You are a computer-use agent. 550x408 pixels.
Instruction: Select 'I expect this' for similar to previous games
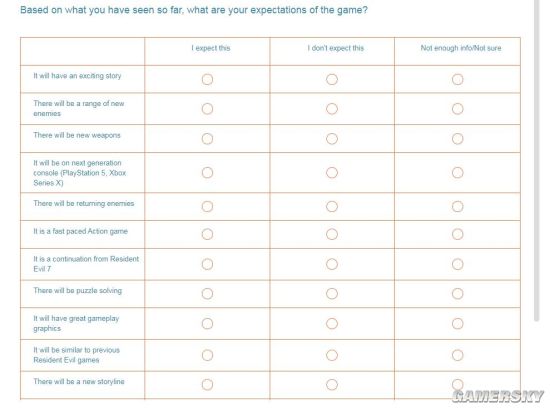pyautogui.click(x=207, y=355)
